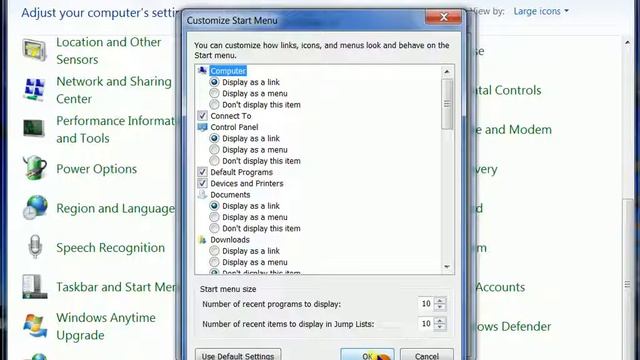Open the 'Large icons' view dropdown
Screen dimensions: 640x360
(x=541, y=11)
